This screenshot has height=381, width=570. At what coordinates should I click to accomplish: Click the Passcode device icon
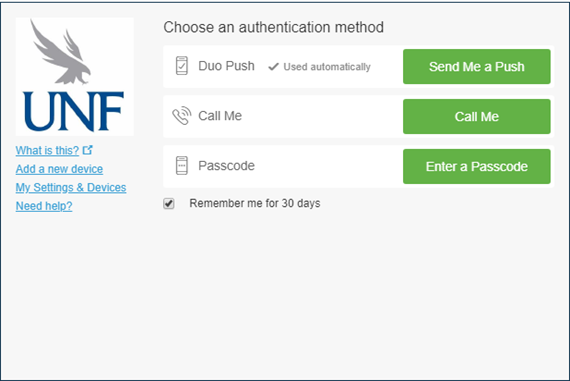182,165
